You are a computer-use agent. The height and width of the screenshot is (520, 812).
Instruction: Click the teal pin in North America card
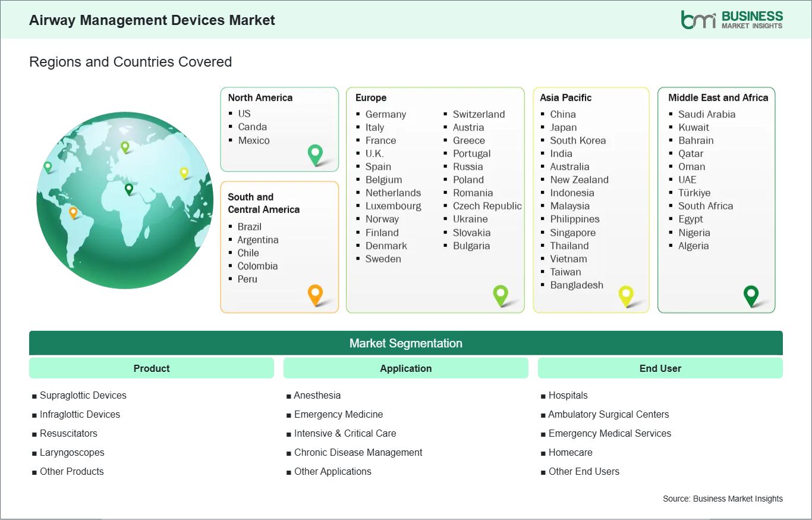(x=315, y=155)
